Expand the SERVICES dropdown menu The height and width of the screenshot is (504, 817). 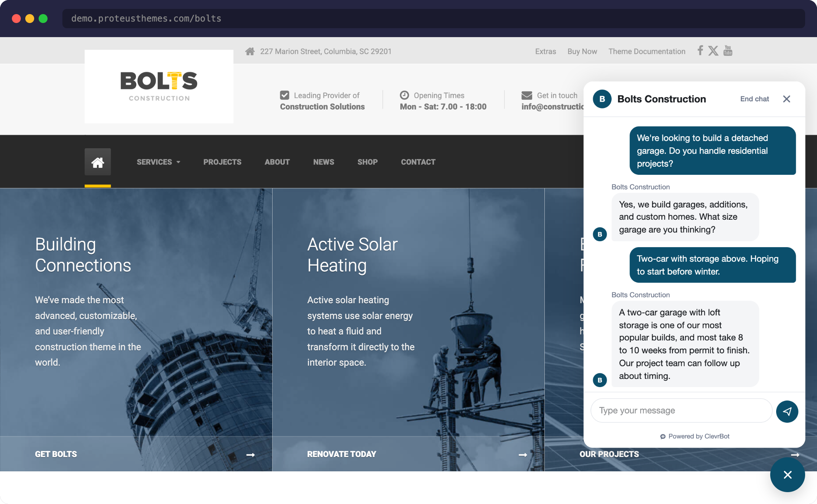point(159,162)
